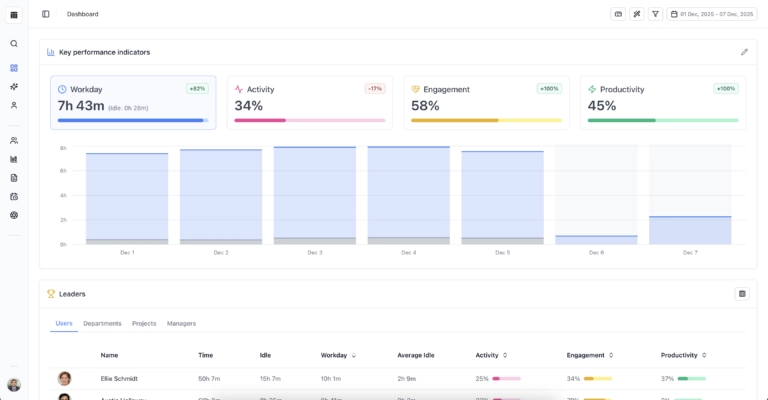
Task: Open the document icon in sidebar
Action: (14, 178)
